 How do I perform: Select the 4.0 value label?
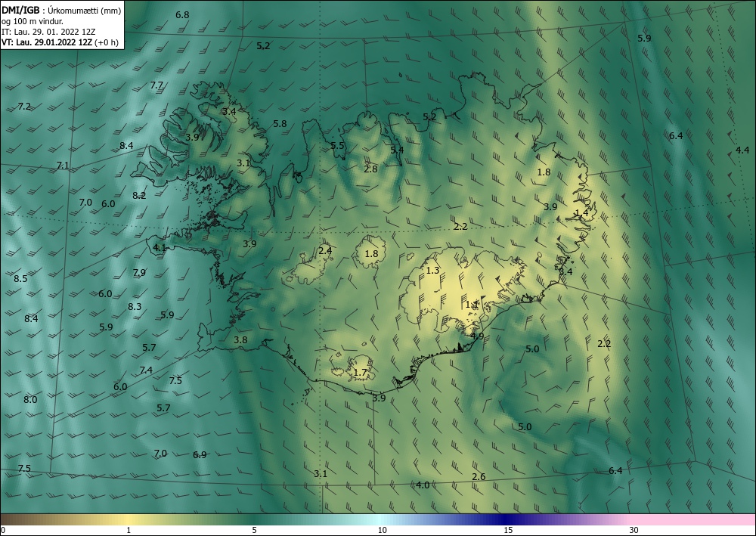tap(423, 485)
